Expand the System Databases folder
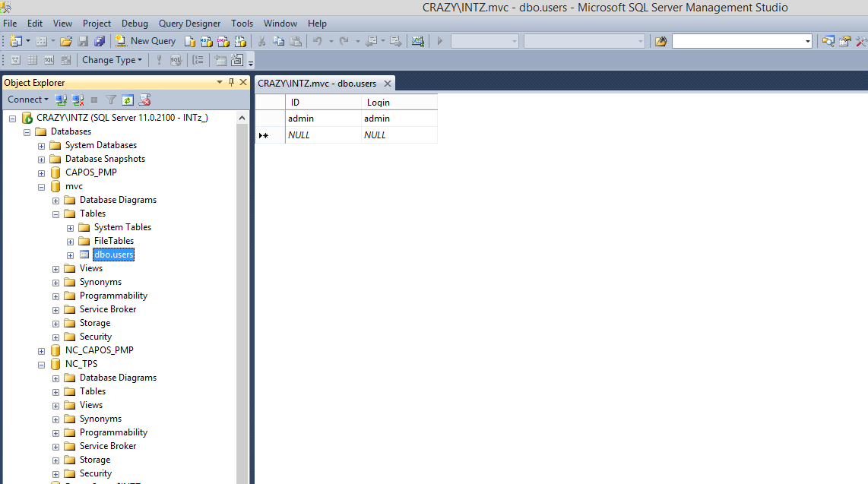Screen dimensions: 868x484 [42, 145]
